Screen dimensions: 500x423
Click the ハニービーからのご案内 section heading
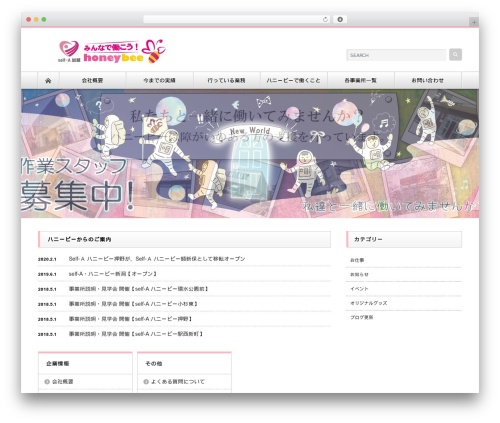point(184,239)
